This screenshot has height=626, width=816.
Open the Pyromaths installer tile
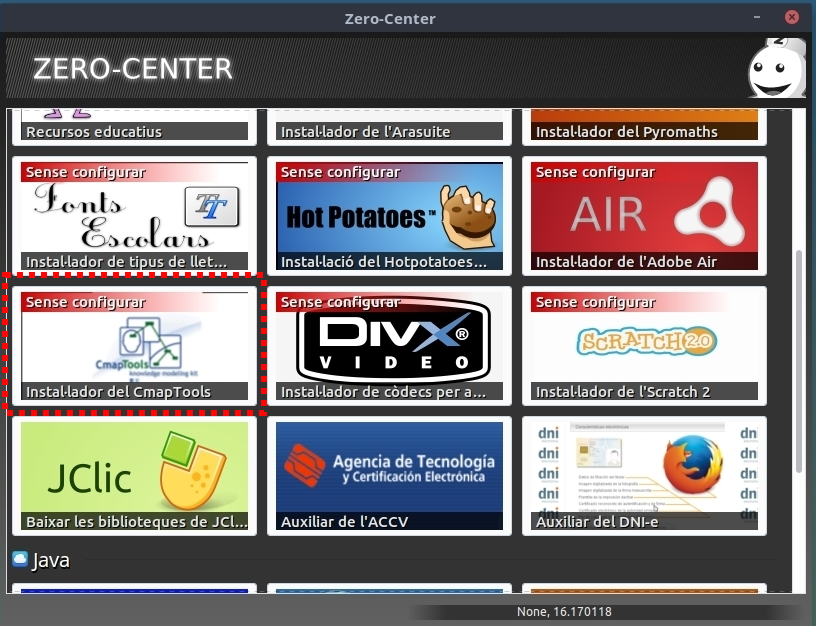[x=644, y=125]
